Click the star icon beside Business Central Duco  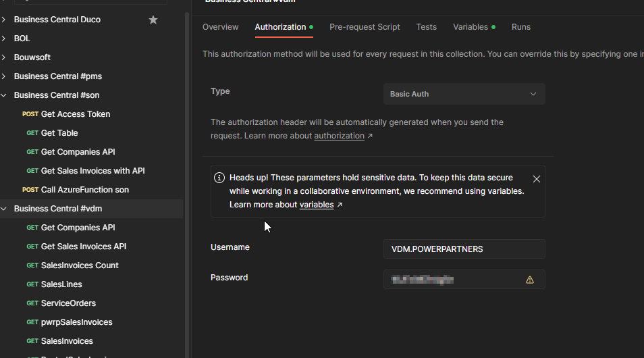coord(153,20)
